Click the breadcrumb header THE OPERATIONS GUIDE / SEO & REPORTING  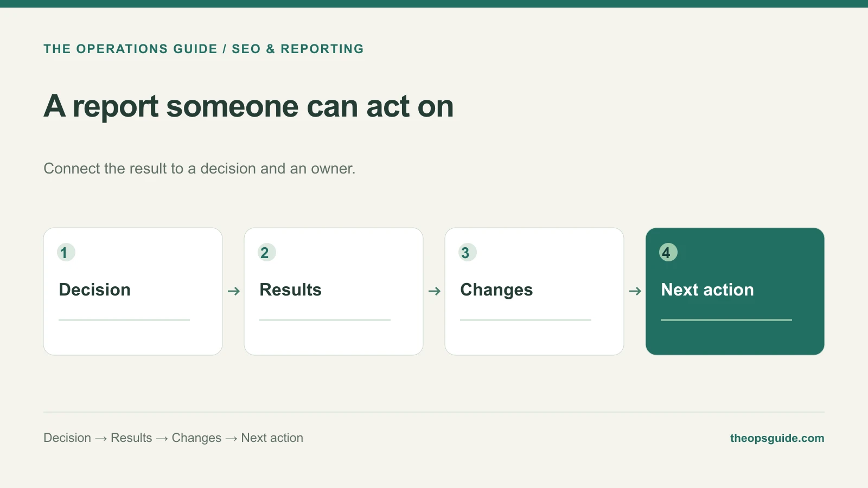click(x=203, y=49)
